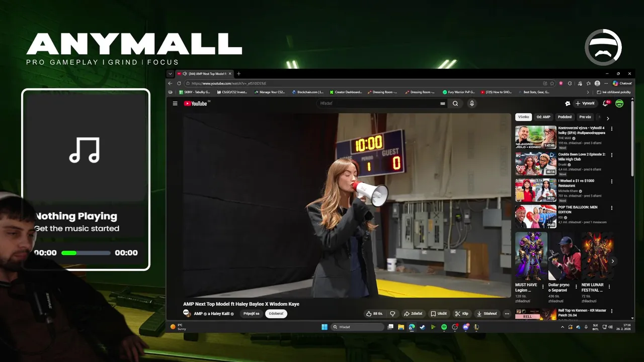This screenshot has width=644, height=362.
Task: Click the Windows taskbar Hľadať search box
Action: (357, 327)
